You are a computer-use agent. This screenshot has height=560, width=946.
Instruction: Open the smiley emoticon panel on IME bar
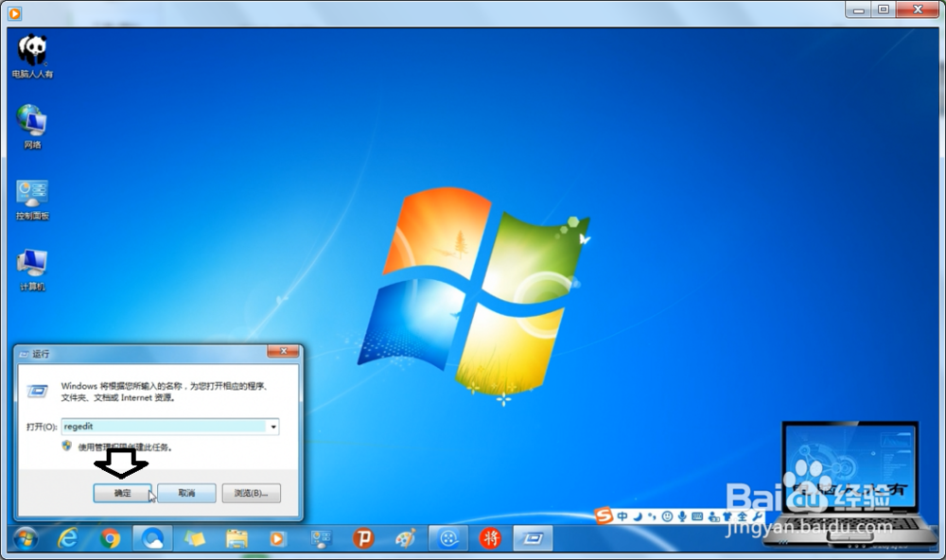[x=667, y=516]
